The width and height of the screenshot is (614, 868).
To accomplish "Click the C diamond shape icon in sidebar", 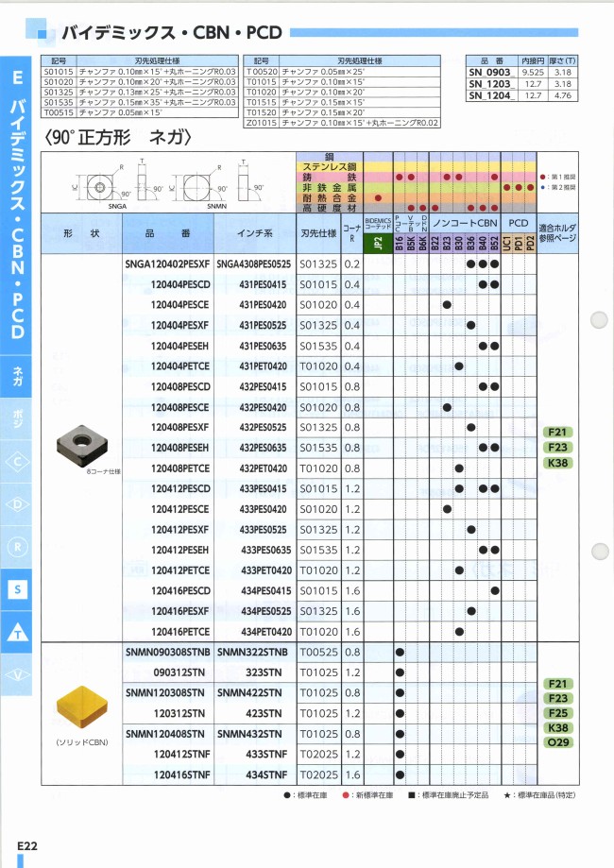I will pos(18,462).
